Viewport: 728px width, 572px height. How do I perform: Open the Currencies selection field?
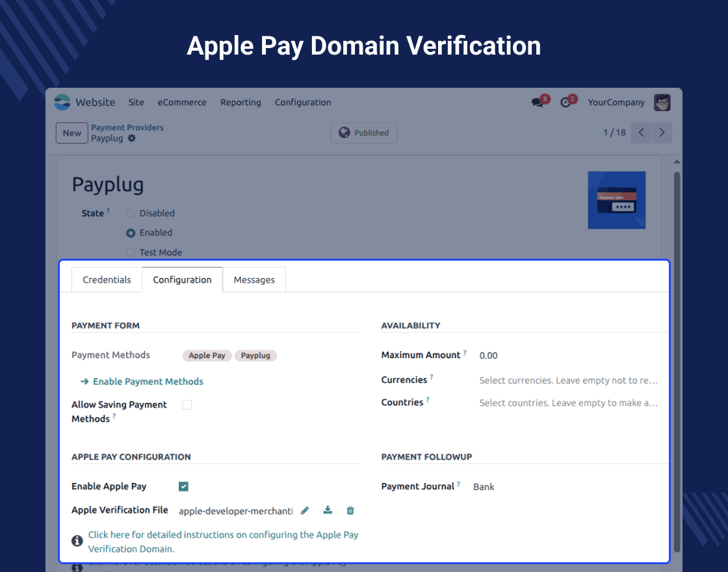568,380
